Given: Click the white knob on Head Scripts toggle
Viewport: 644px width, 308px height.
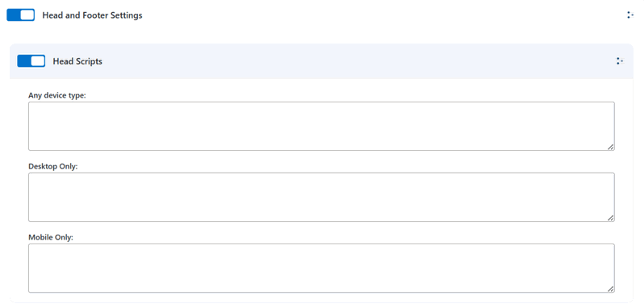Looking at the screenshot, I should click(38, 61).
